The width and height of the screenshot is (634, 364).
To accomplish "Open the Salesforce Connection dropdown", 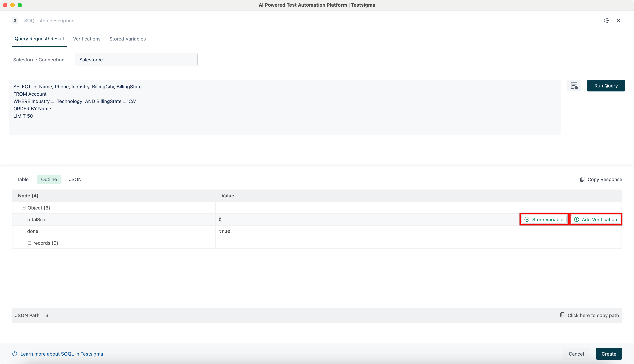I will 136,60.
